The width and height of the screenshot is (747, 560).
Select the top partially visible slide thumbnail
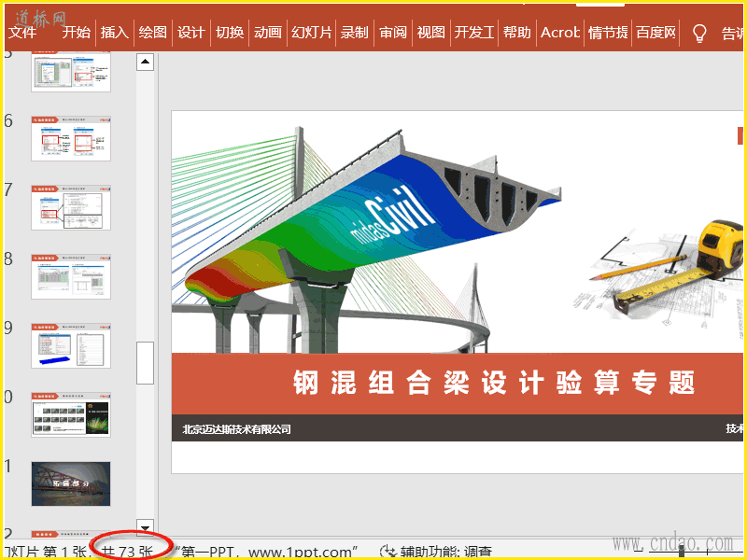[x=71, y=72]
